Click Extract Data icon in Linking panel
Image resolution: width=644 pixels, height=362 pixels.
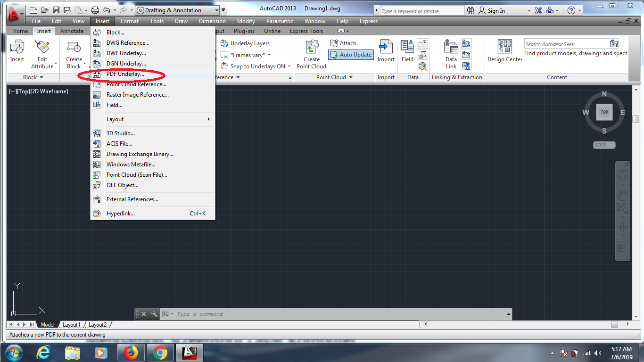[466, 66]
